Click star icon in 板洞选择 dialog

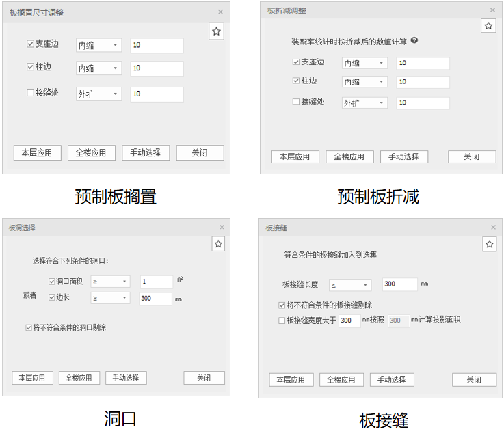point(218,244)
